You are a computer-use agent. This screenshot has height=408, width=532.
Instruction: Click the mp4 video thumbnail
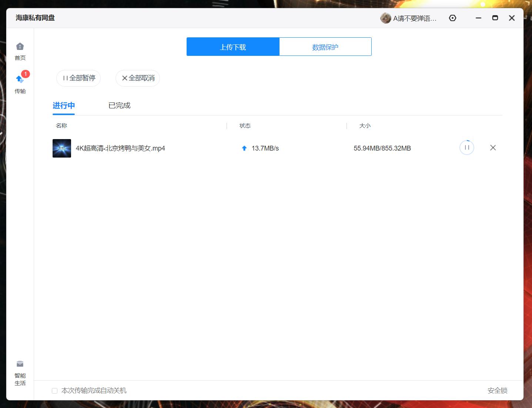coord(62,148)
